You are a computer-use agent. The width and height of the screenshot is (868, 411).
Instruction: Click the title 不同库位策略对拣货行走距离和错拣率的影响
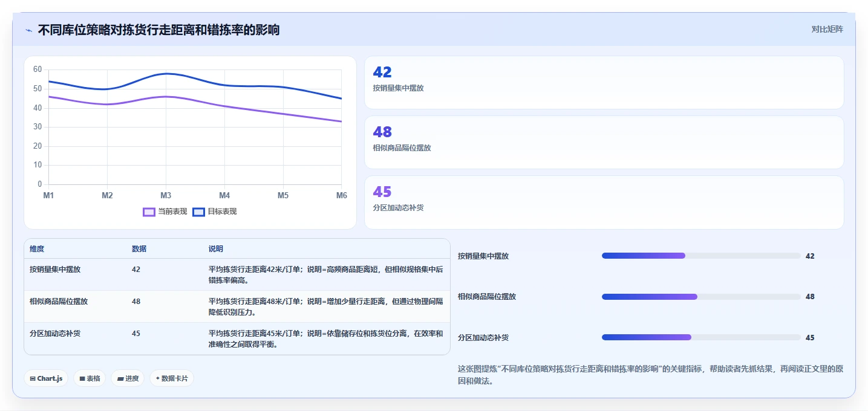point(158,30)
